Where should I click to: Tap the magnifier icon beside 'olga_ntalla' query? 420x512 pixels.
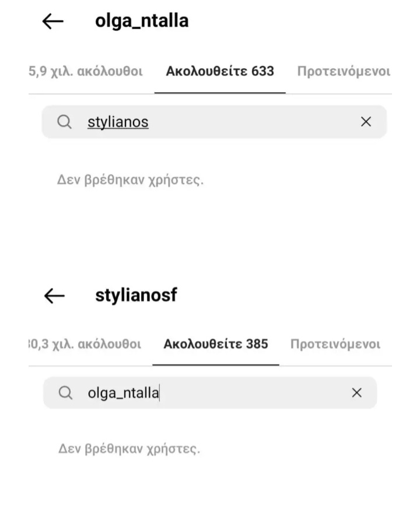[65, 392]
